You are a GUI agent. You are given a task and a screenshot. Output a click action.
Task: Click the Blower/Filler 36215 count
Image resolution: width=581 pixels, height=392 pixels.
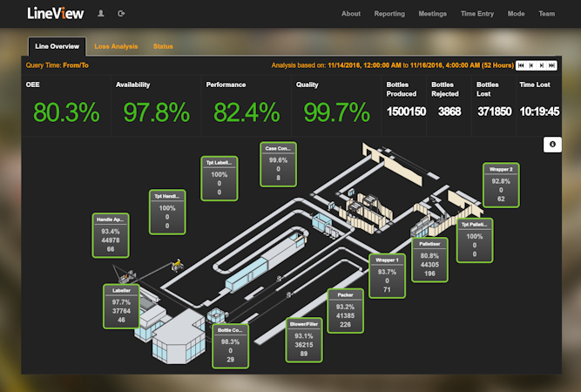(304, 345)
